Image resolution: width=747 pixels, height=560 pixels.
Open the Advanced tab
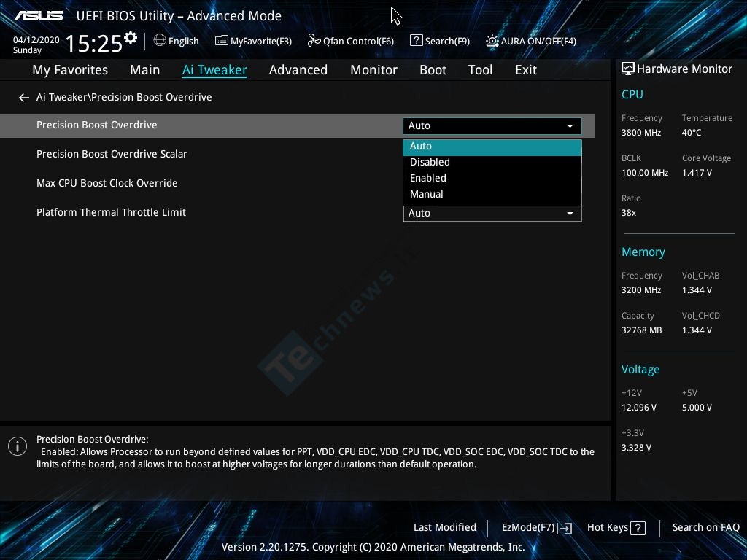[298, 70]
